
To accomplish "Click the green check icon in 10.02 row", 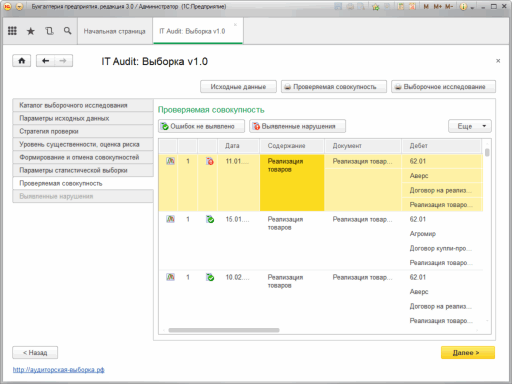I will click(x=210, y=277).
